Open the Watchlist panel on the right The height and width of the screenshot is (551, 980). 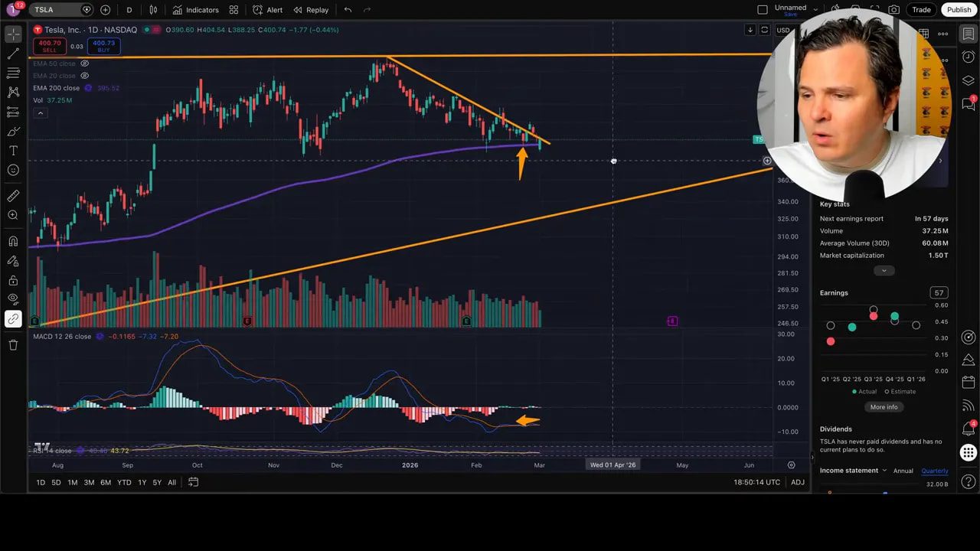[x=968, y=34]
